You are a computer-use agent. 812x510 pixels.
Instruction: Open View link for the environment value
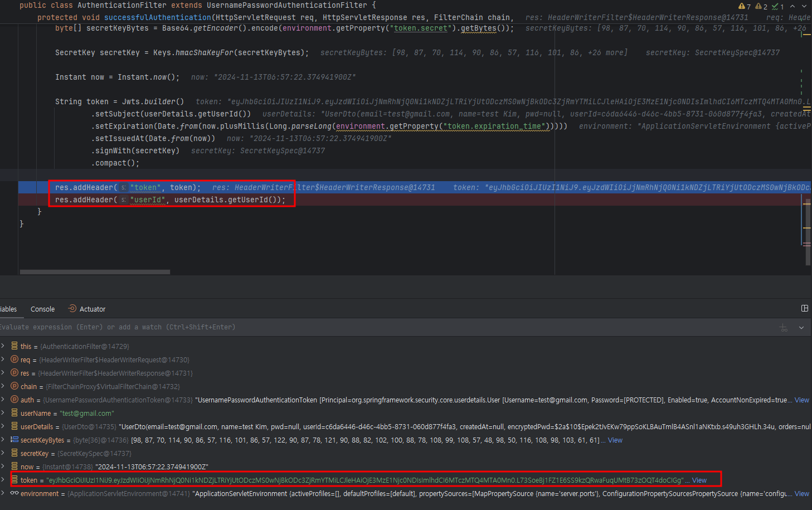[801, 494]
